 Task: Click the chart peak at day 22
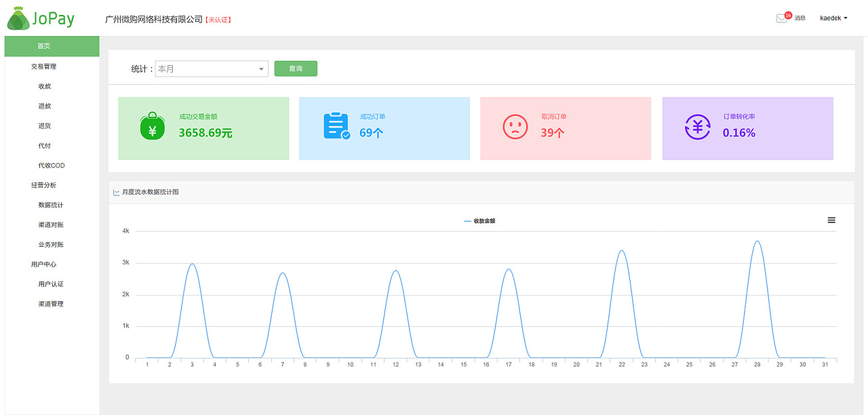(621, 251)
